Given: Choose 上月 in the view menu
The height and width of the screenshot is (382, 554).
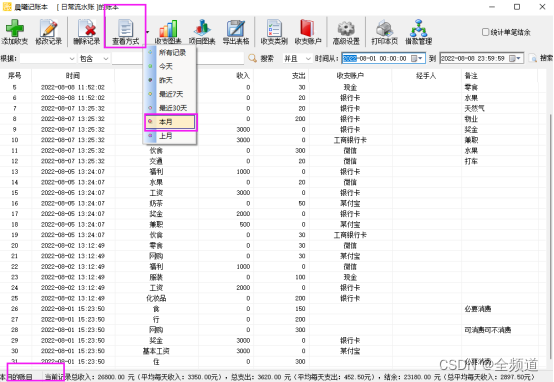Looking at the screenshot, I should [170, 136].
